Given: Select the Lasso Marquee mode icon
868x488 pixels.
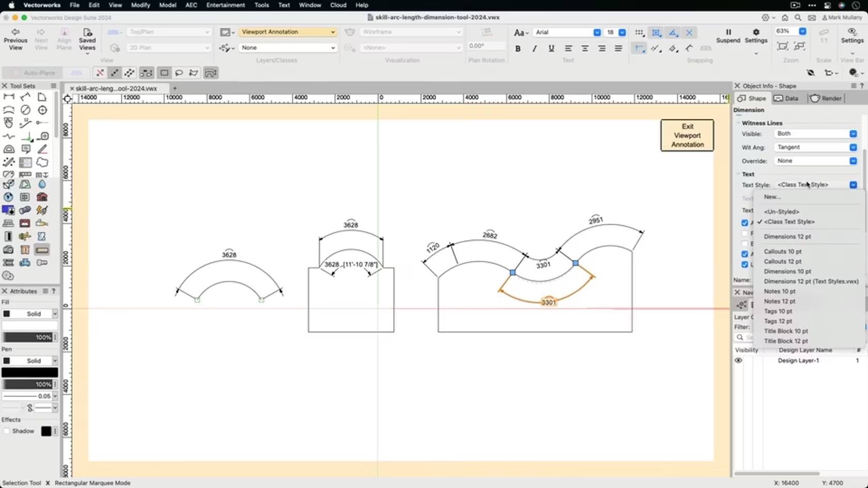Looking at the screenshot, I should 179,73.
